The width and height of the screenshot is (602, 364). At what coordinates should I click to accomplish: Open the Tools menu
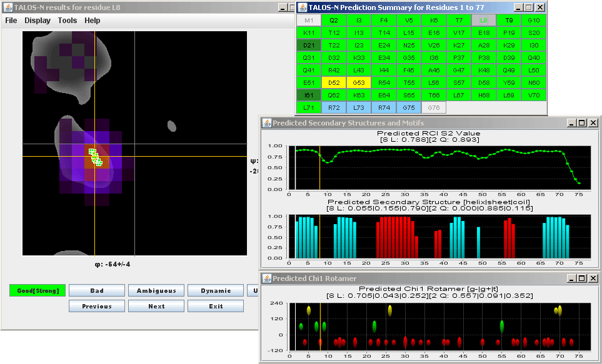[x=68, y=21]
